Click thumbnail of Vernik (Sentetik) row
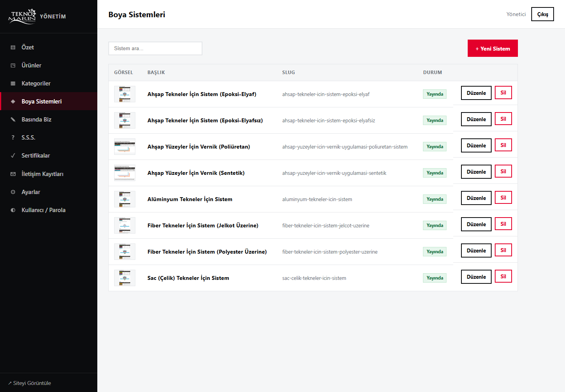The height and width of the screenshot is (392, 565). point(125,173)
